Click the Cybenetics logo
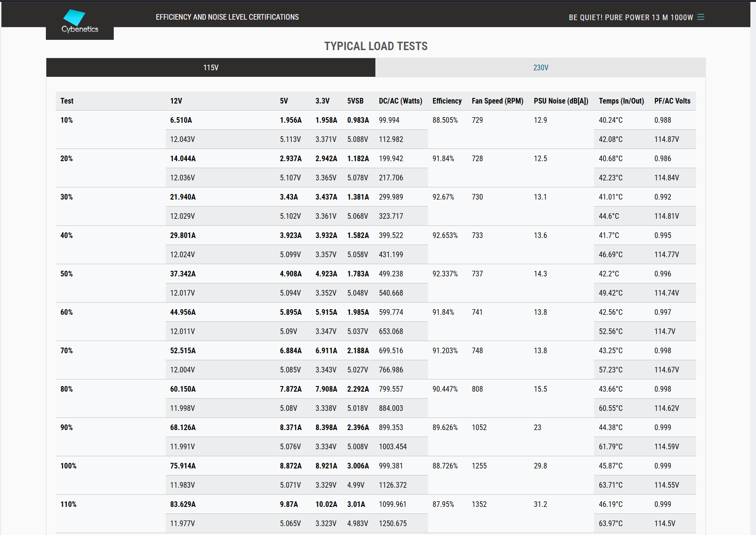This screenshot has height=535, width=756. tap(80, 22)
